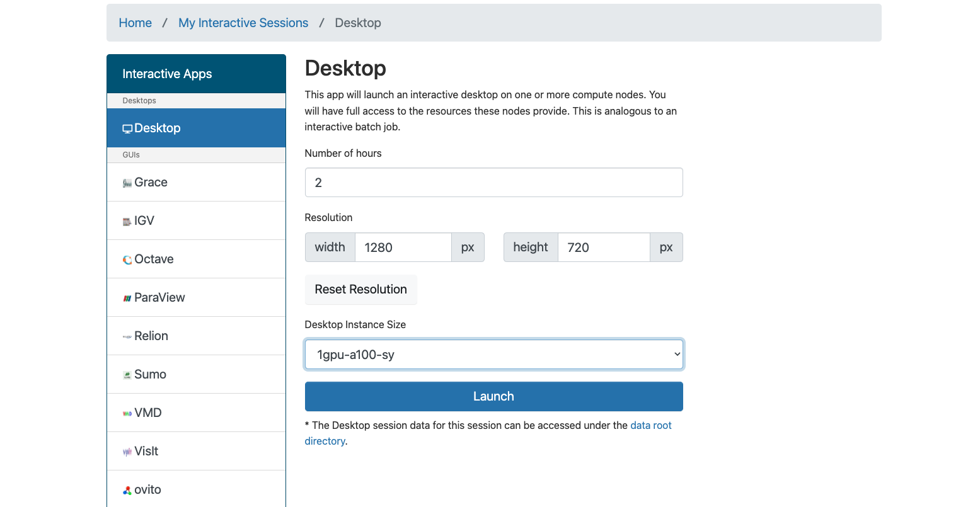Click the ParaView logo icon
Viewport: 980px width, 507px height.
(x=127, y=298)
